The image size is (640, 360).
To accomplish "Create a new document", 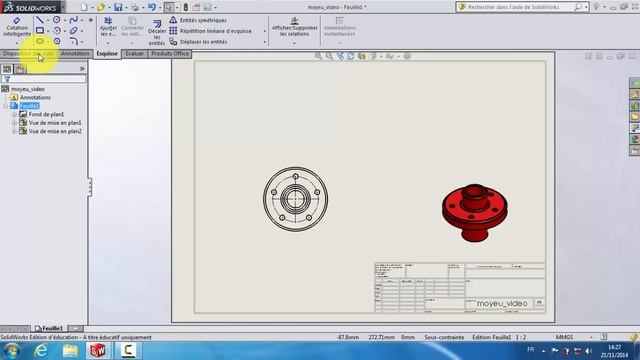I will [x=84, y=7].
